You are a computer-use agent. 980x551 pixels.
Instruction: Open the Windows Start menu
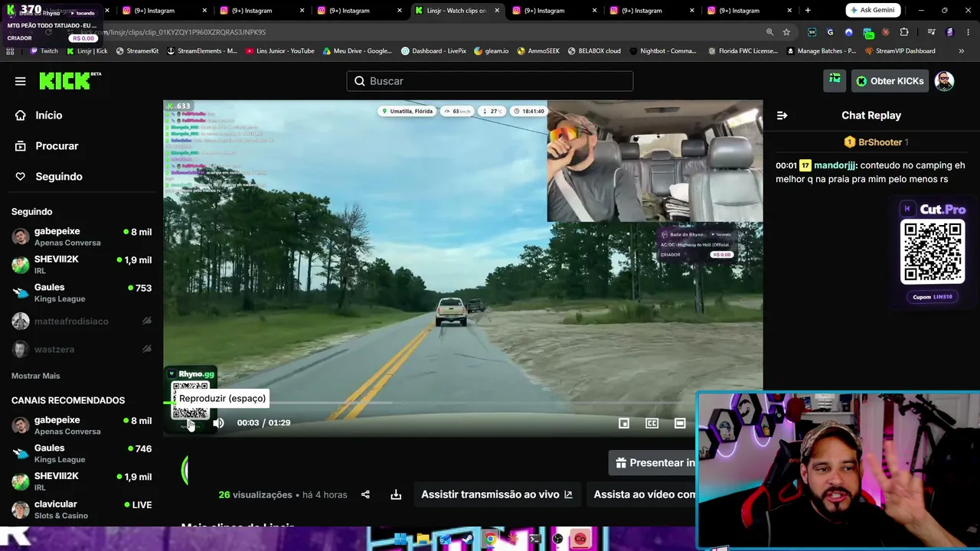pos(400,540)
